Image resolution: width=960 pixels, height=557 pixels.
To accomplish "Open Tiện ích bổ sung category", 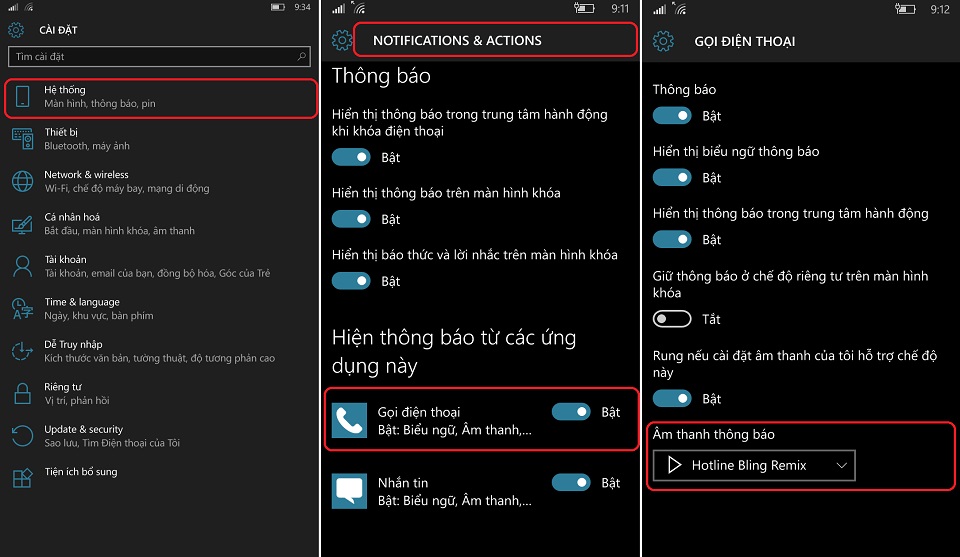I will (x=160, y=478).
